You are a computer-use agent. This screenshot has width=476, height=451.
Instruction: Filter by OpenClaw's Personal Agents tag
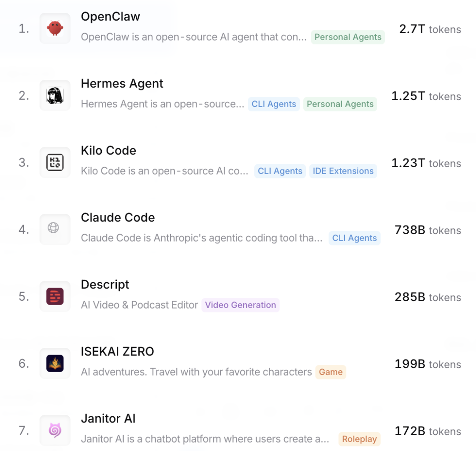(x=348, y=37)
